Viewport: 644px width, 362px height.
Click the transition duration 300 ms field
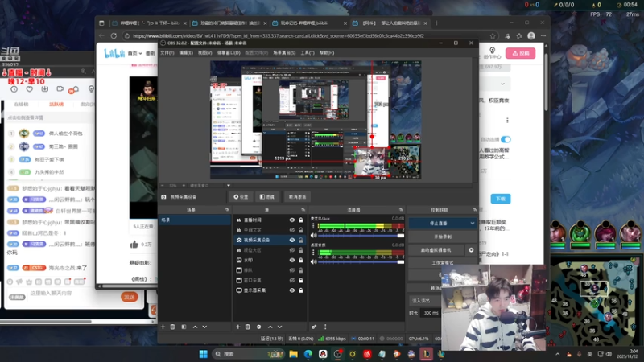431,313
